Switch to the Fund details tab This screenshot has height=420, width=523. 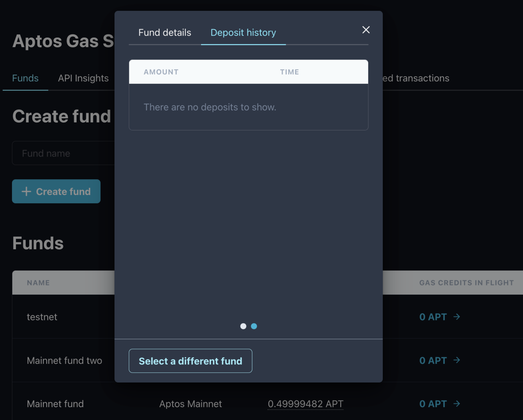pos(165,33)
